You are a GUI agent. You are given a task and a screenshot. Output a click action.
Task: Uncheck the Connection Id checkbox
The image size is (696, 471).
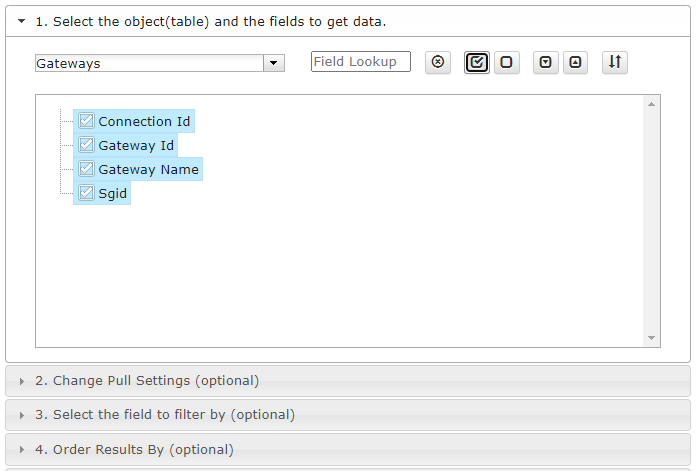pyautogui.click(x=86, y=121)
